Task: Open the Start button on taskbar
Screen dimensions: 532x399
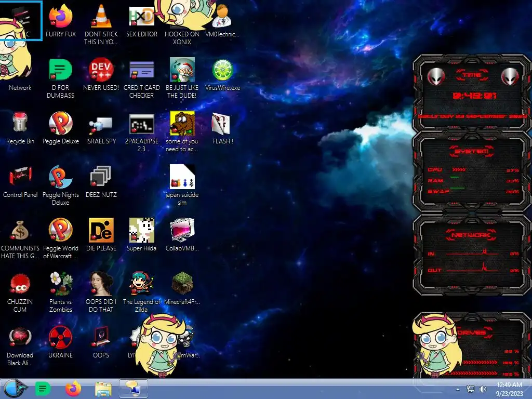Action: tap(15, 389)
